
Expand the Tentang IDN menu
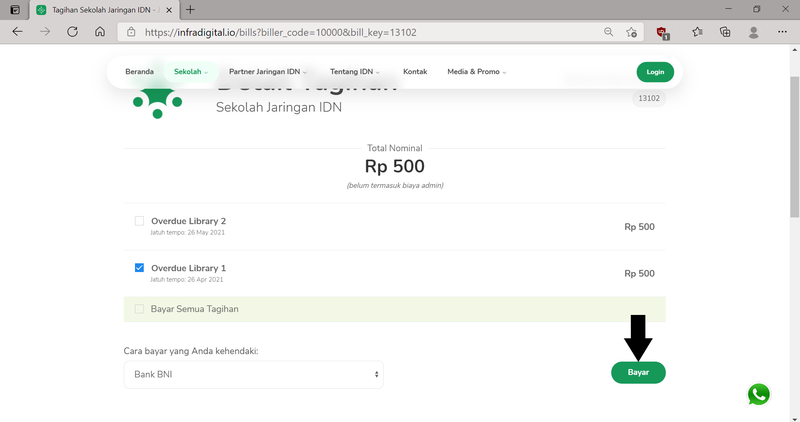355,71
